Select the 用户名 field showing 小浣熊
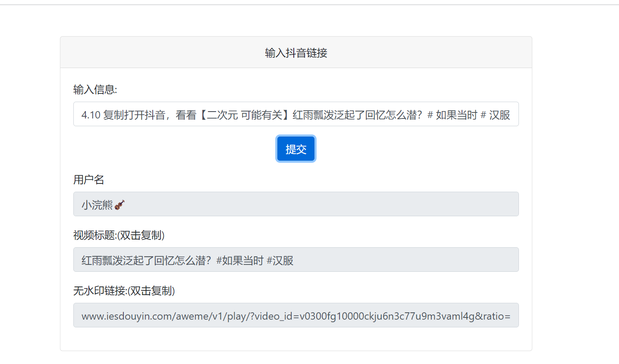The image size is (619, 364). pos(296,204)
